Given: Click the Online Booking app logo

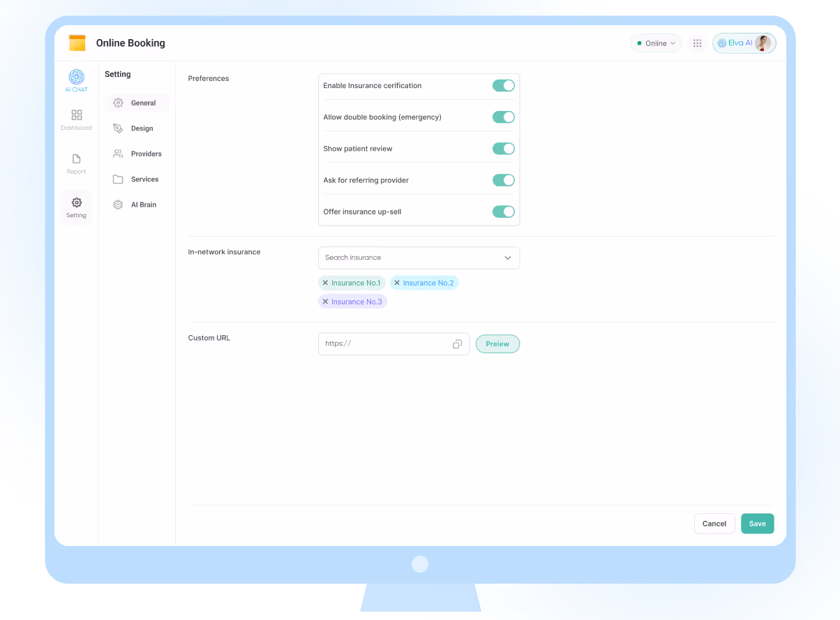Looking at the screenshot, I should coord(77,43).
